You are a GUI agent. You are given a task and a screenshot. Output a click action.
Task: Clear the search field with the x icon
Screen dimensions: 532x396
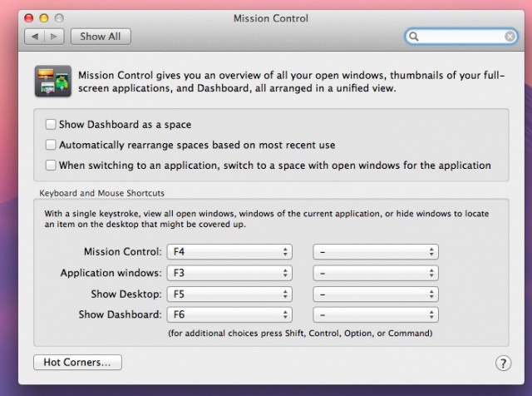click(x=510, y=37)
